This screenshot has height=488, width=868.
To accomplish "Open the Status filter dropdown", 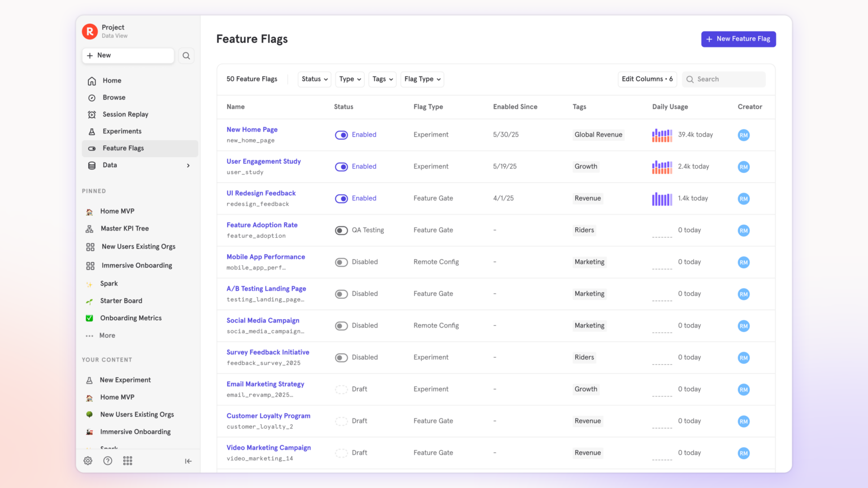I will pos(314,79).
